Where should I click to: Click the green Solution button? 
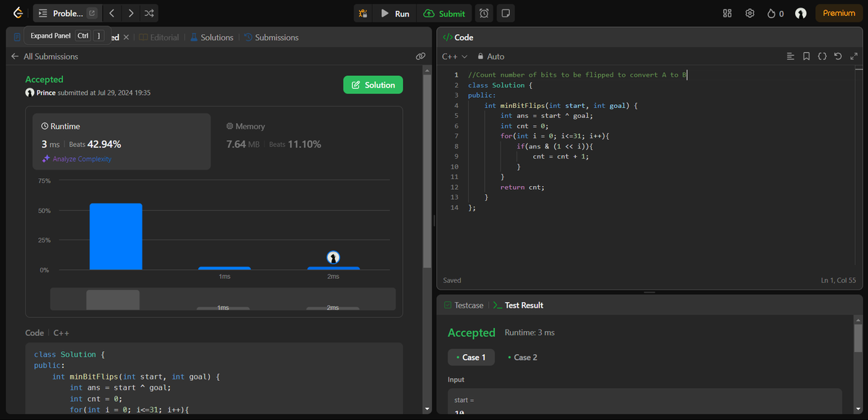[373, 85]
